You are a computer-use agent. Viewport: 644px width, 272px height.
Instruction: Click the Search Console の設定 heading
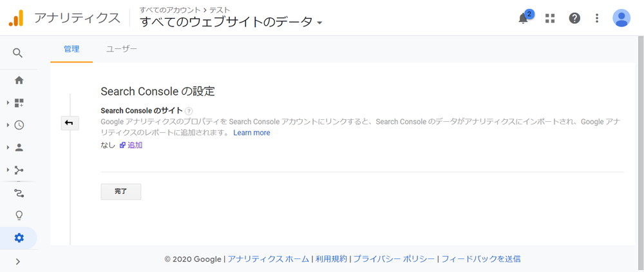point(158,92)
